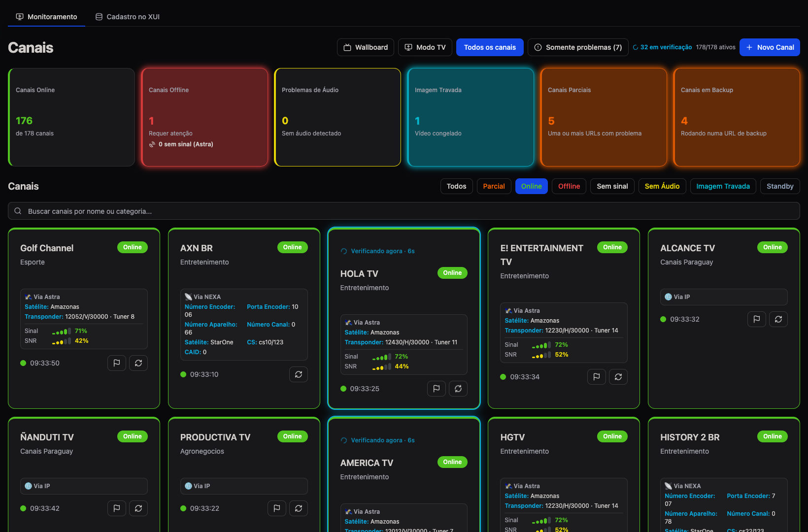Click the HISTORY 2 BR channel name
The image size is (808, 532).
(690, 437)
